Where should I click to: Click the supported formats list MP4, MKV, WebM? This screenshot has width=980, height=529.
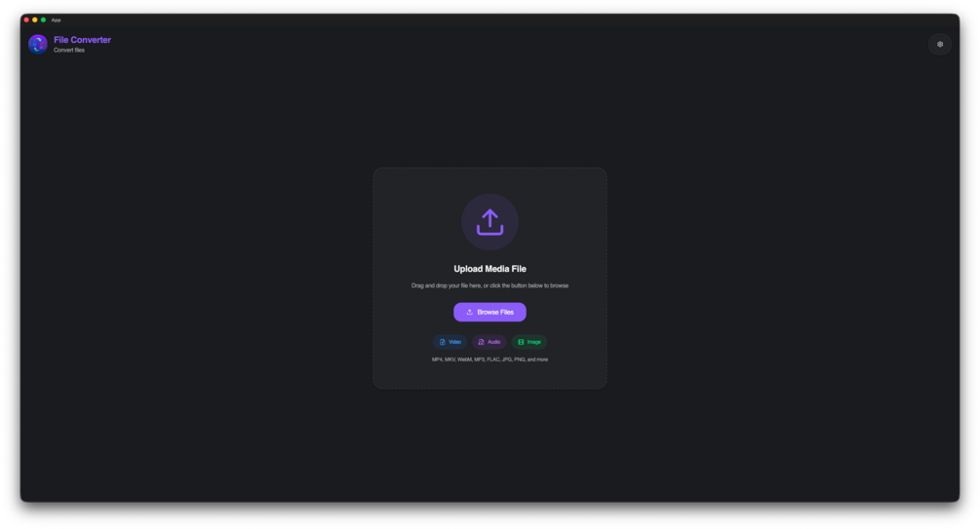[490, 359]
